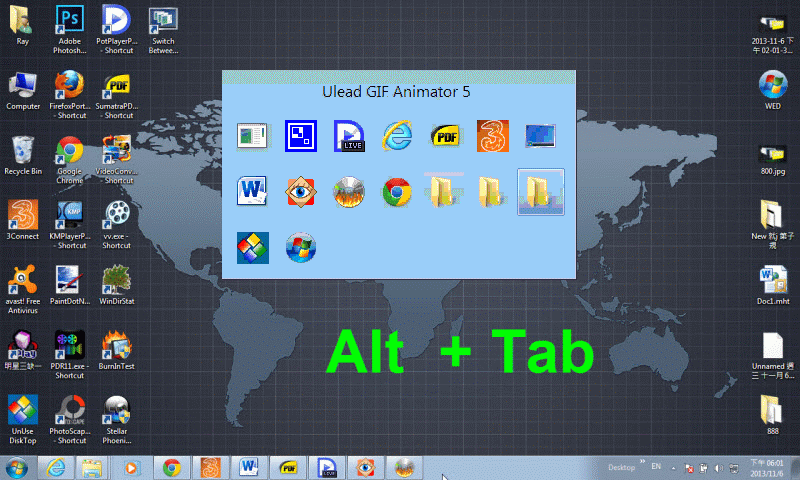The width and height of the screenshot is (800, 480).
Task: Open Windows Explorer from the taskbar
Action: (x=91, y=468)
